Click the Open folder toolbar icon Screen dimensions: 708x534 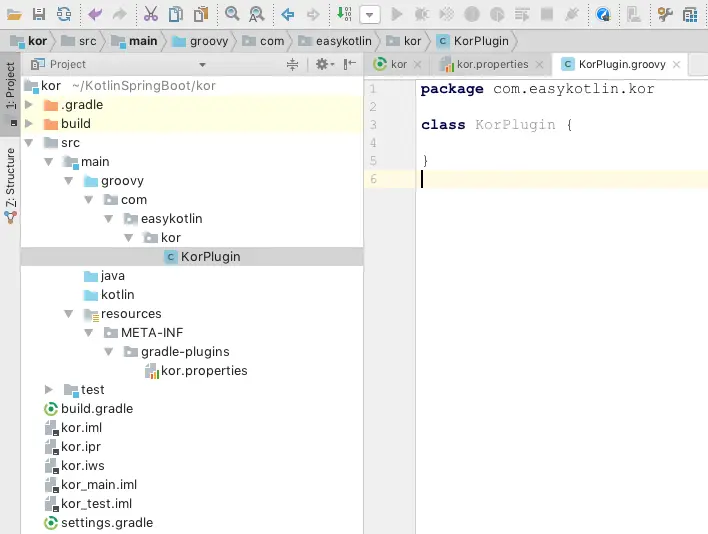pyautogui.click(x=14, y=14)
